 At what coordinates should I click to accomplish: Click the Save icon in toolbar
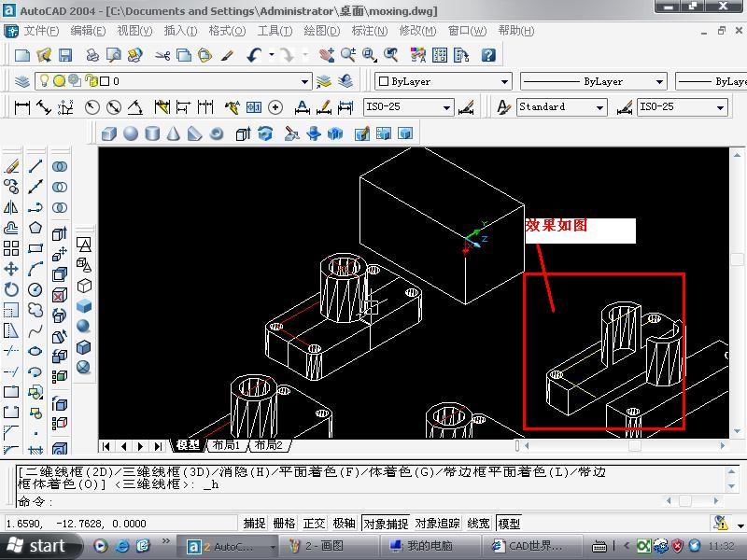coord(65,56)
